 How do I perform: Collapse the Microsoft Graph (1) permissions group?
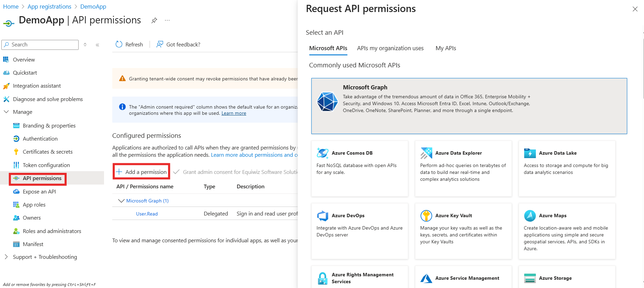[x=121, y=201]
